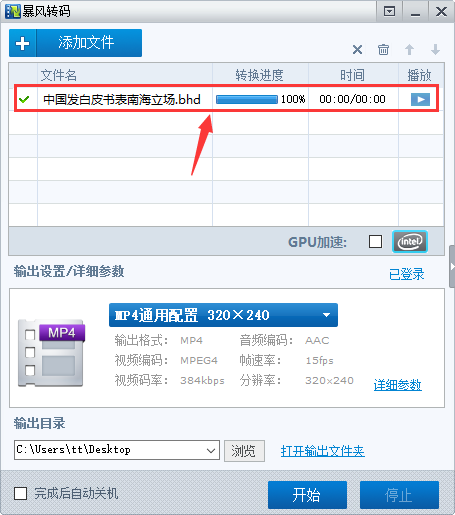The height and width of the screenshot is (515, 455).
Task: Click the Intel GPU badge icon
Action: [x=410, y=241]
